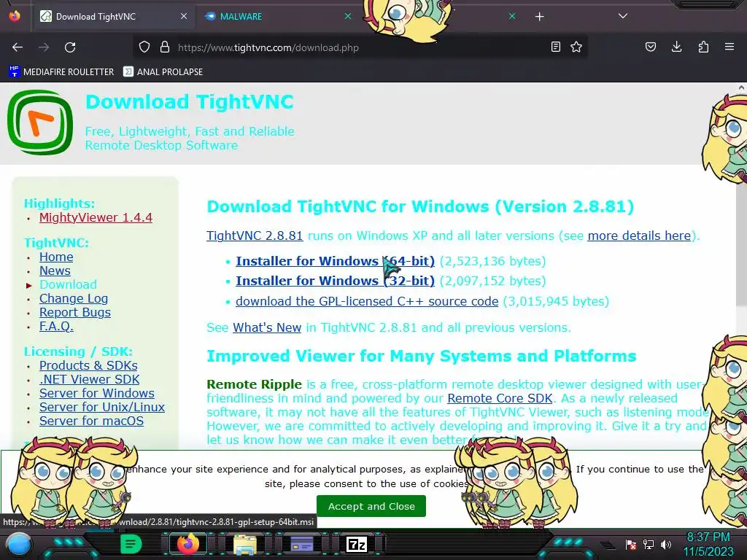This screenshot has height=560, width=747.
Task: Click Firefox icon in taskbar
Action: tap(187, 544)
